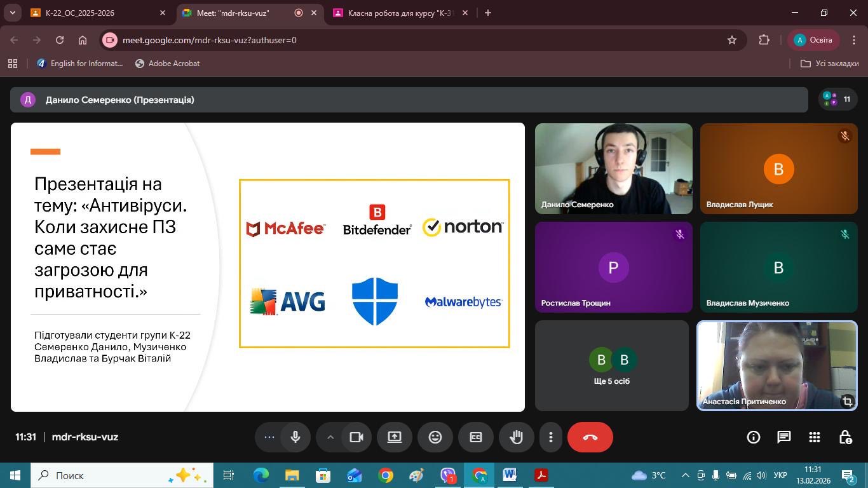The width and height of the screenshot is (868, 488).
Task: Open the emoji reactions panel
Action: click(435, 437)
